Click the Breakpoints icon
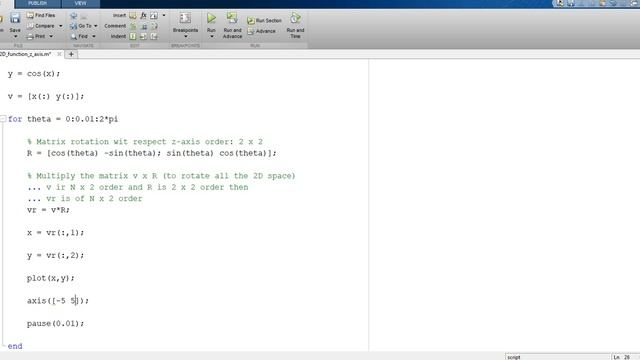640x360 pixels. (185, 18)
